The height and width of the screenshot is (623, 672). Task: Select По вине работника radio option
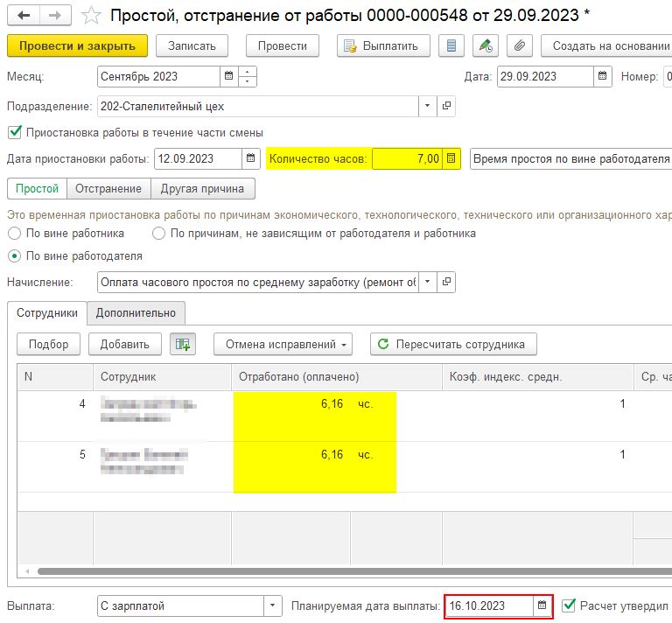click(15, 234)
